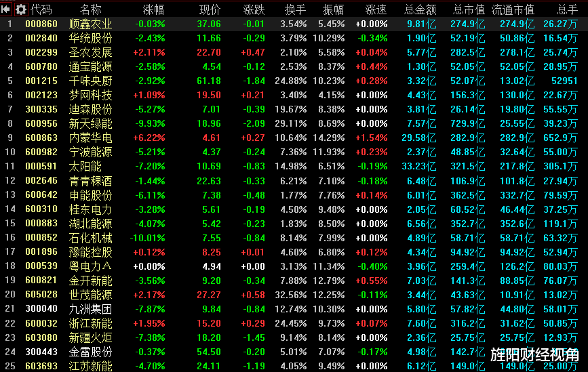Select stock name 九洲集团
Viewport: 588px width, 372px height.
point(91,309)
